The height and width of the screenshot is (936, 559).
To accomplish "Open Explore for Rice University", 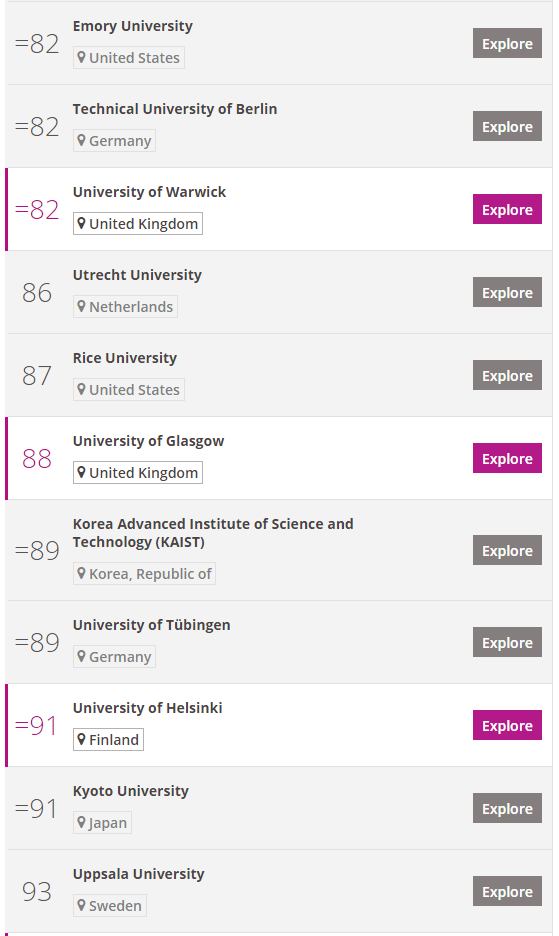I will [507, 375].
